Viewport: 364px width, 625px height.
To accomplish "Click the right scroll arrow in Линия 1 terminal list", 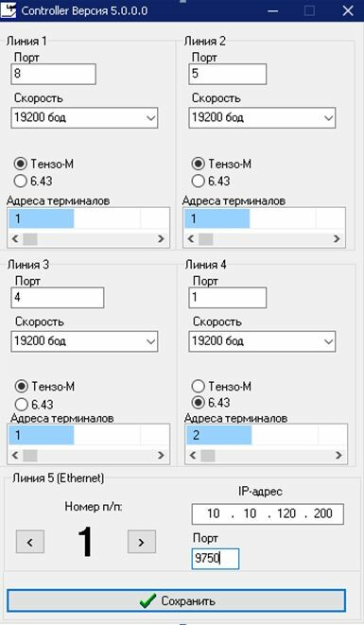I will pyautogui.click(x=161, y=239).
